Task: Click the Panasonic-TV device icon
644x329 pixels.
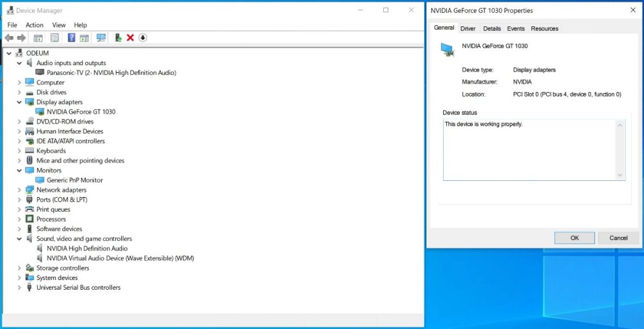Action: point(40,73)
